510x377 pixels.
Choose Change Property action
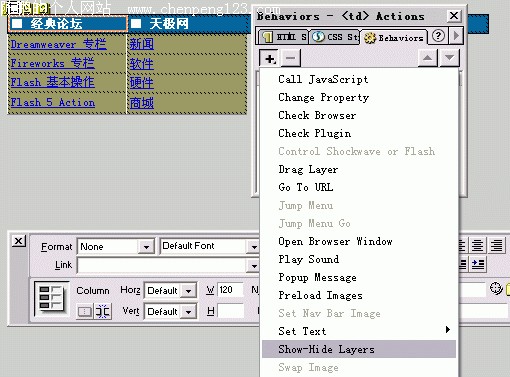click(359, 97)
